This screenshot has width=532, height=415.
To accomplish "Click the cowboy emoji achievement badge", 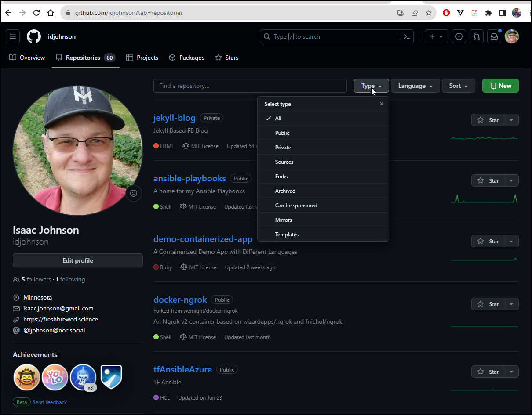I will pos(27,377).
